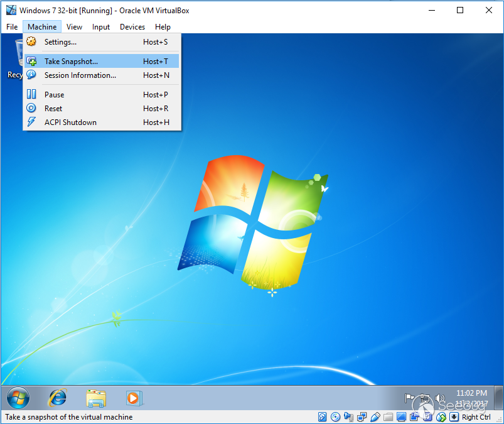Click the display status bar icon
Image resolution: width=504 pixels, height=424 pixels.
402,417
